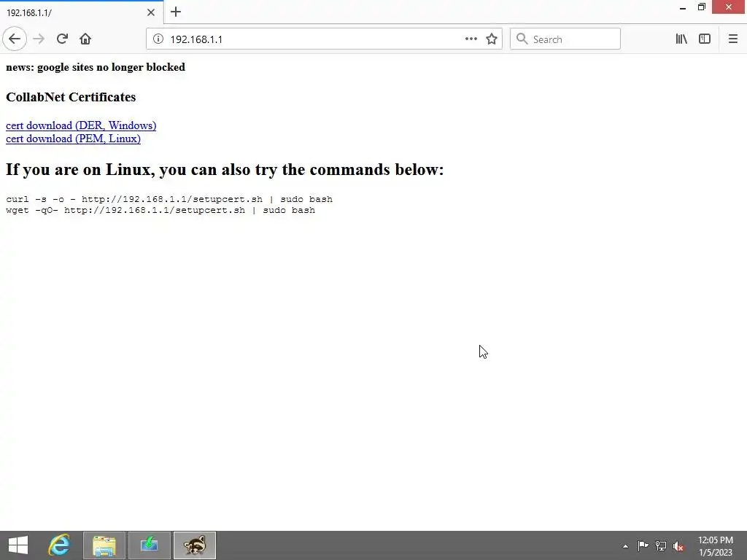Open the Library menu icon
This screenshot has width=747, height=560.
tap(681, 39)
